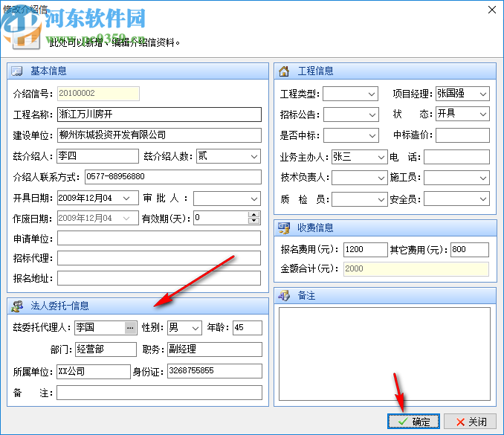Click the 电话 input field
Screen dimensions: 504x435
coord(456,157)
